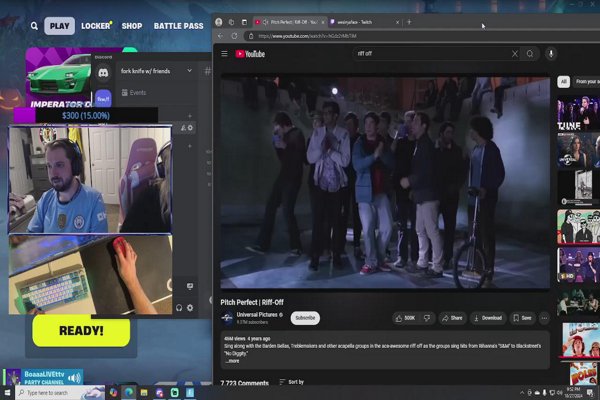The height and width of the screenshot is (400, 600).
Task: Open the suggested cartoon characters video thumbnail
Action: 578,227
